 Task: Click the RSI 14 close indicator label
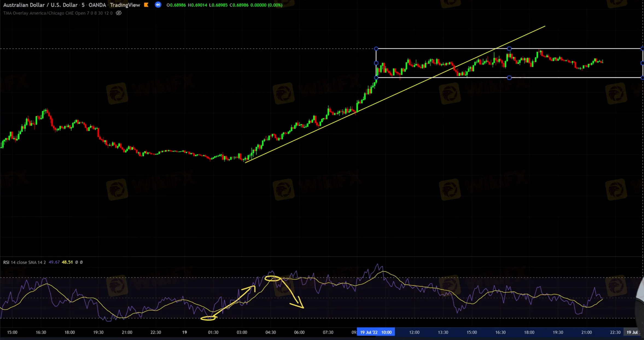coord(24,262)
